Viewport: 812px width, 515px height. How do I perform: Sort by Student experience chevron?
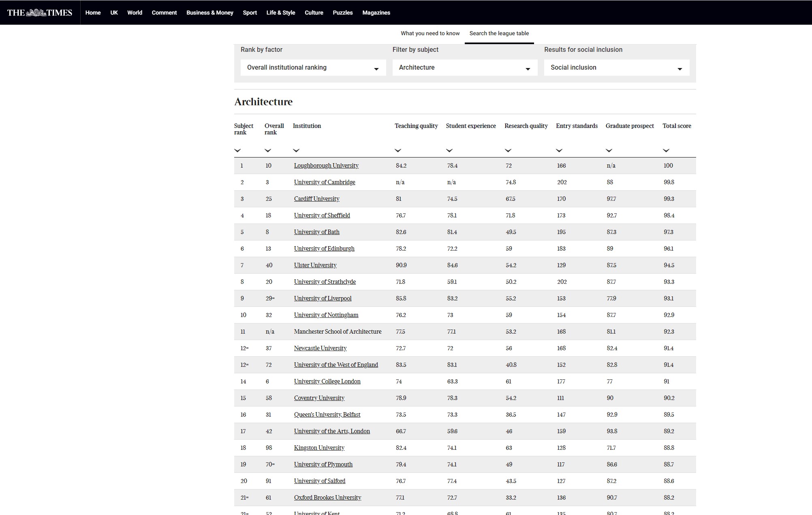(449, 151)
